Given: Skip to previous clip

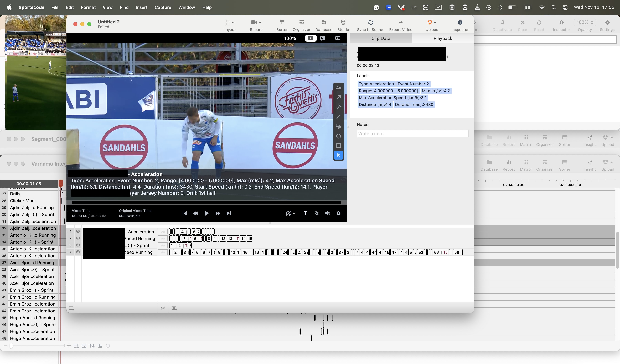Looking at the screenshot, I should tap(184, 213).
